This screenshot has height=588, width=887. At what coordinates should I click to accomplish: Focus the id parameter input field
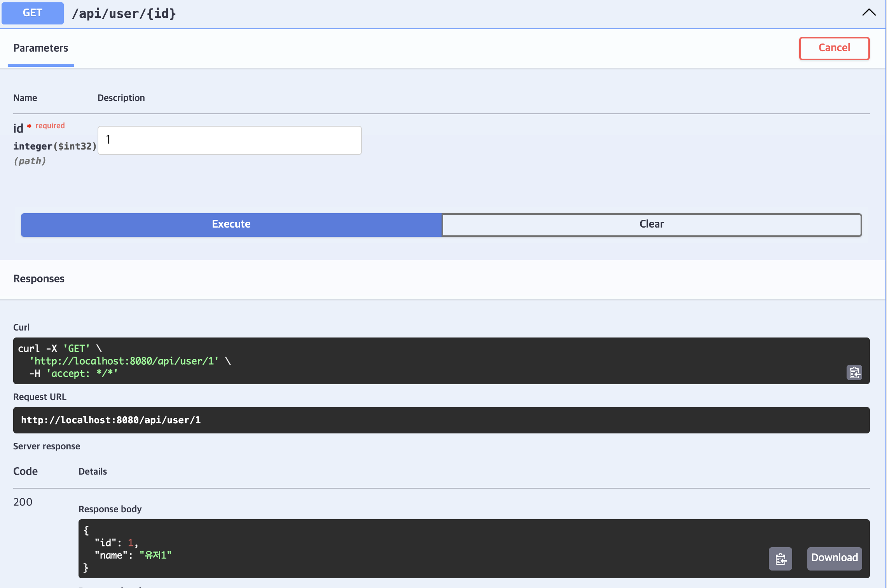coord(229,140)
